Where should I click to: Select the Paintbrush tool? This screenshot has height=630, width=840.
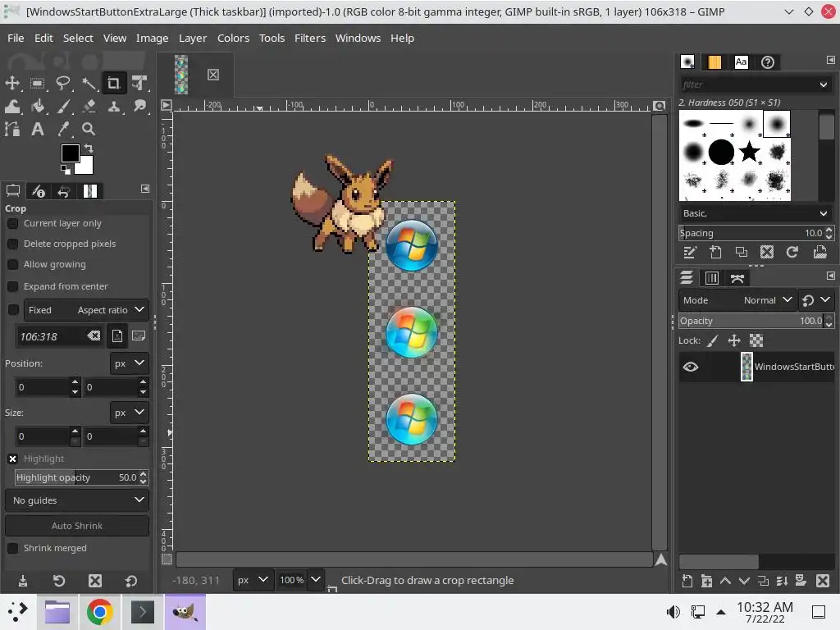tap(63, 106)
